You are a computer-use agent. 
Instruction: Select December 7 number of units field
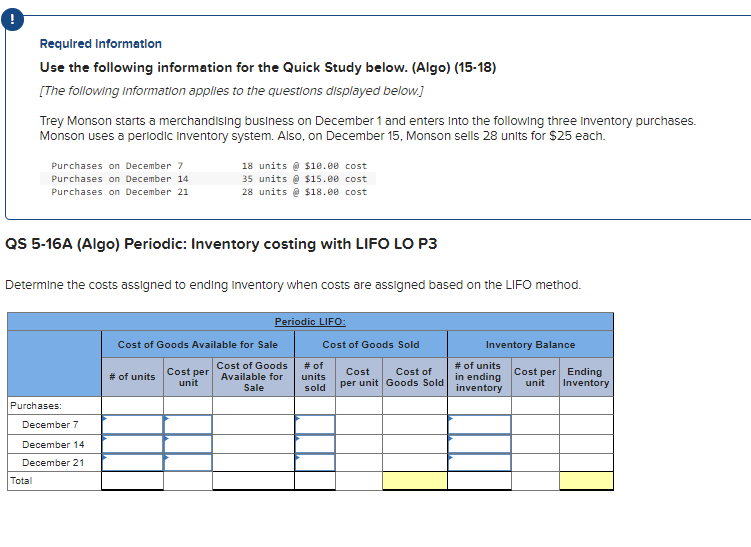133,425
